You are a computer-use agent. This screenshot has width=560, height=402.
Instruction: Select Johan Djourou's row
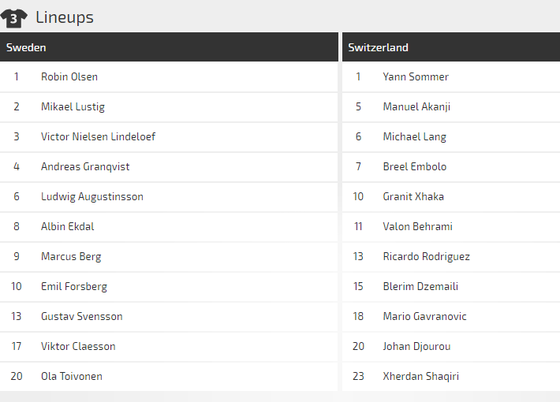[451, 346]
